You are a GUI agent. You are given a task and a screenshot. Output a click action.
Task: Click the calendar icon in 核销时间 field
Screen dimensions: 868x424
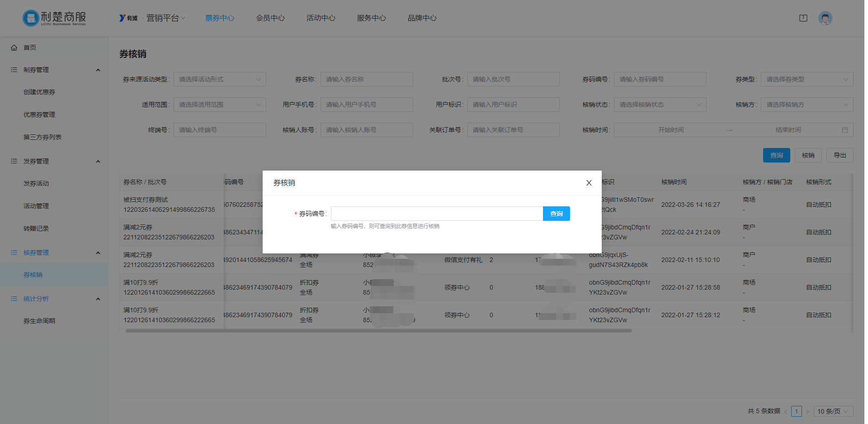(844, 130)
